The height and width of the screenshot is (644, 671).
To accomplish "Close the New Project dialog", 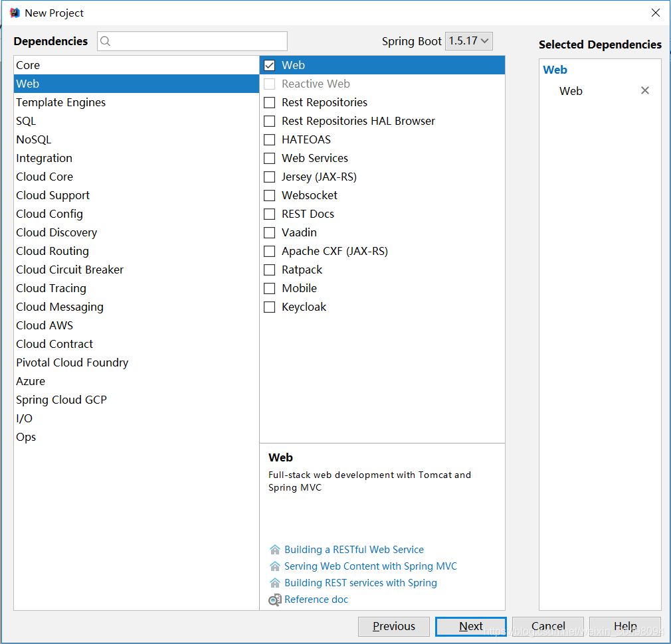I will click(656, 13).
